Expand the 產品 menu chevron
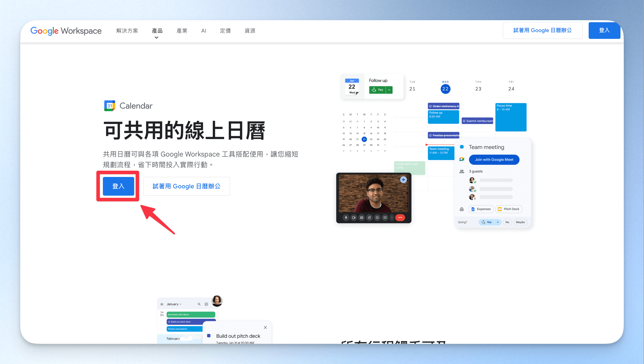 coord(156,38)
